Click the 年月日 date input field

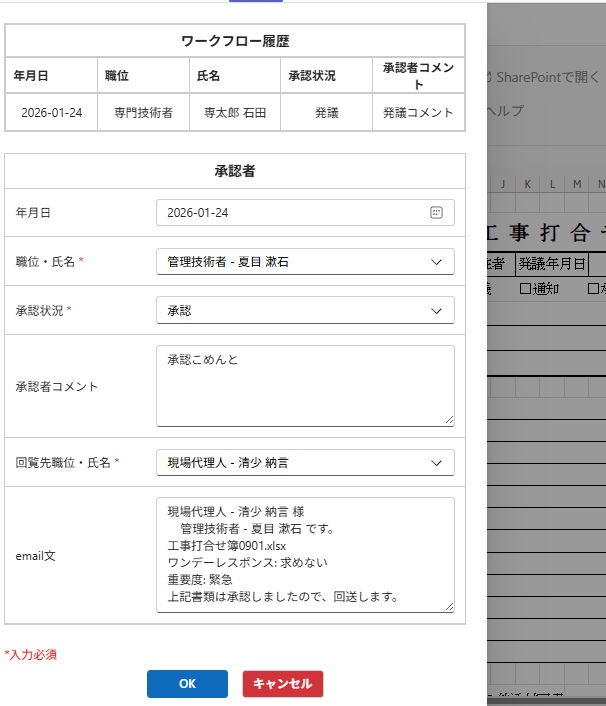click(x=290, y=213)
